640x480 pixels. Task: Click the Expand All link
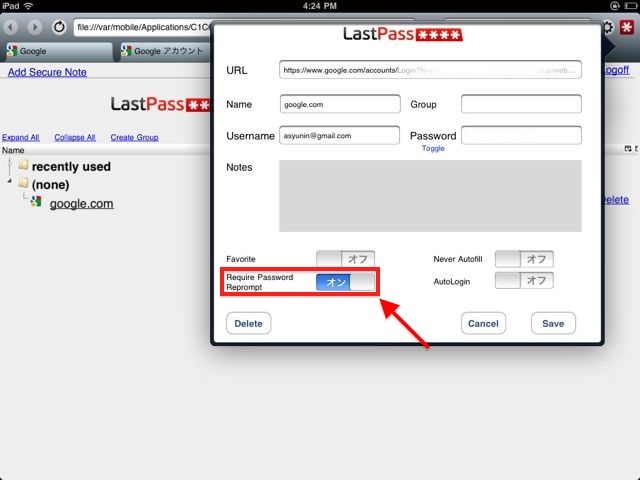point(21,138)
